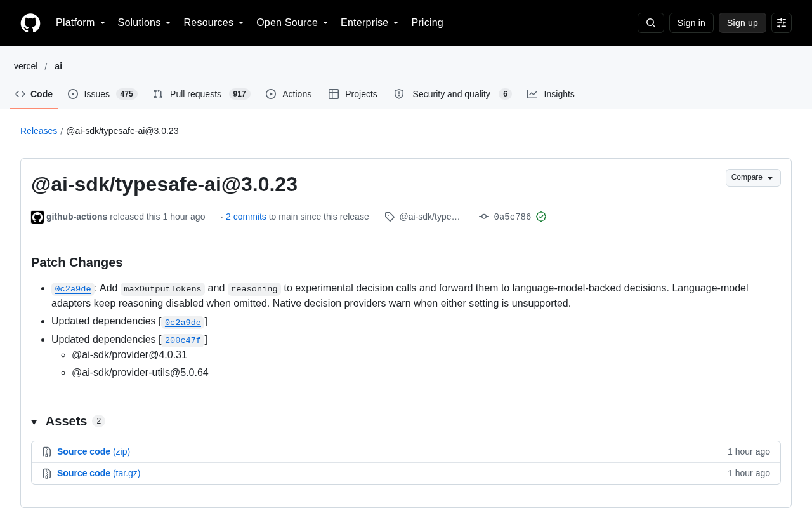Open commit 0c2a9de in first bullet
812x508 pixels.
click(x=73, y=289)
